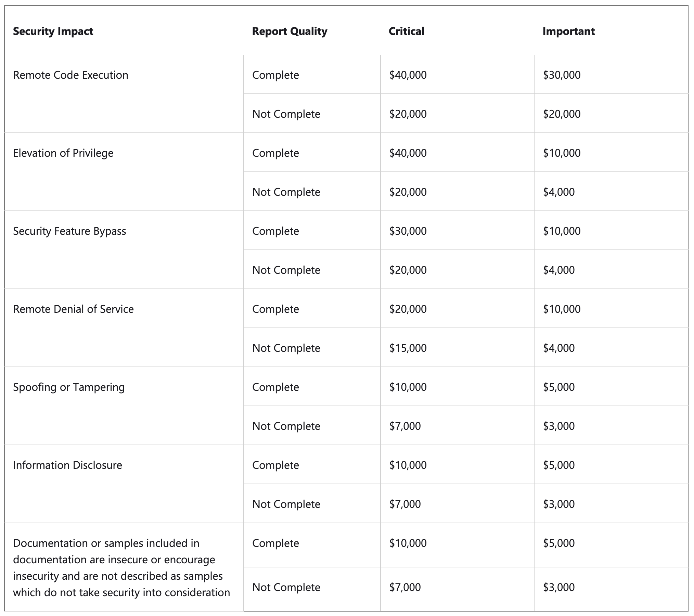
Task: Click $3,000 in the last documentation row
Action: coord(559,587)
